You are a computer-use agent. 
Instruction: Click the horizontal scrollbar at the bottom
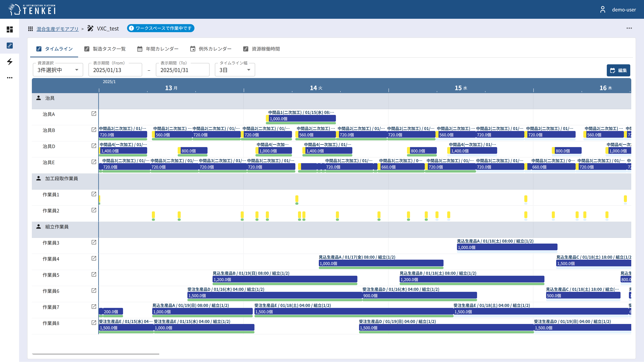[x=96, y=354]
